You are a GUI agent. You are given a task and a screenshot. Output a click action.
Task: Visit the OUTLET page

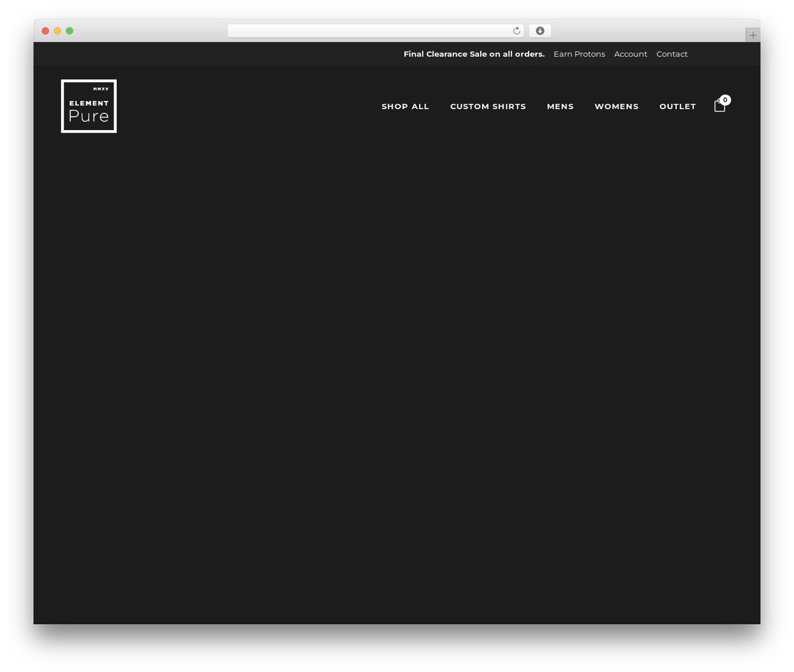pos(677,107)
